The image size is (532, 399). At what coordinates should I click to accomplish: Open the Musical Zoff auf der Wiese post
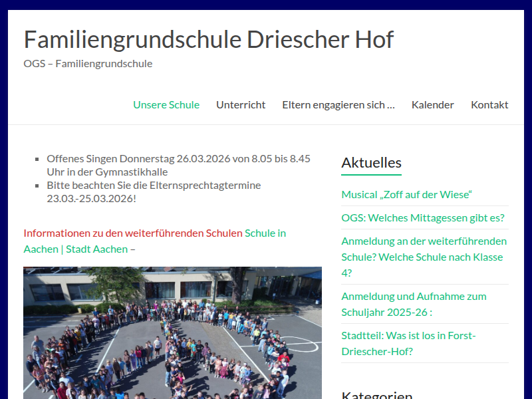coord(406,194)
